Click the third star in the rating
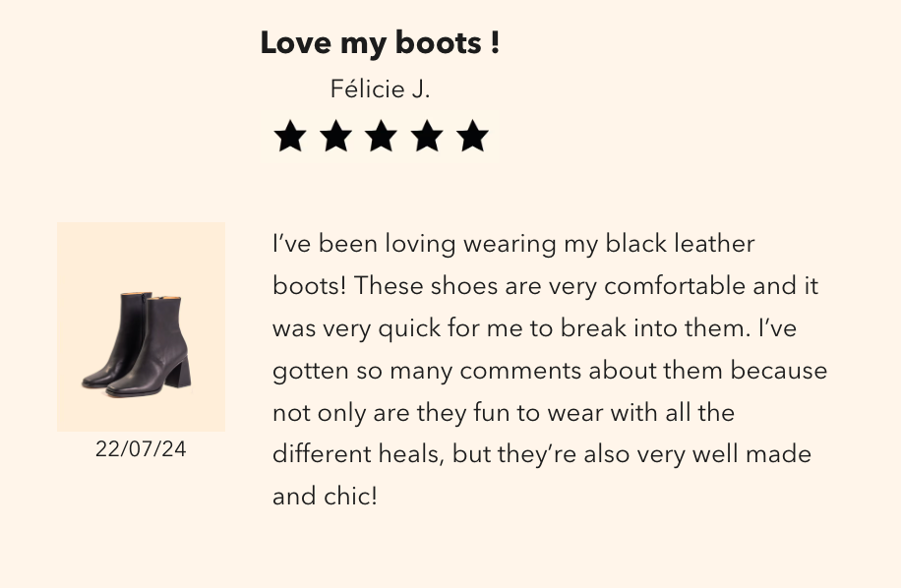 (381, 137)
